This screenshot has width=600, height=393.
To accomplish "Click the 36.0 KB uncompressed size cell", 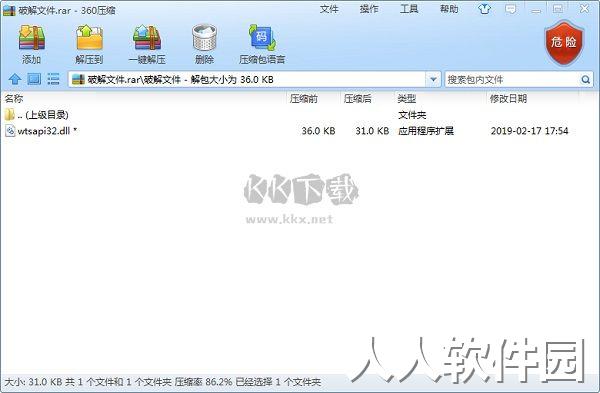I will pos(318,131).
